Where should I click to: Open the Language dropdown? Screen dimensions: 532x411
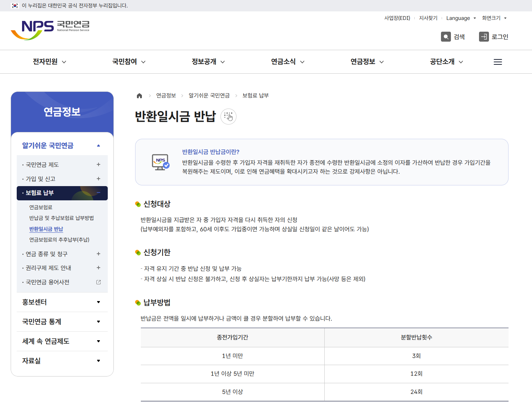coord(461,18)
